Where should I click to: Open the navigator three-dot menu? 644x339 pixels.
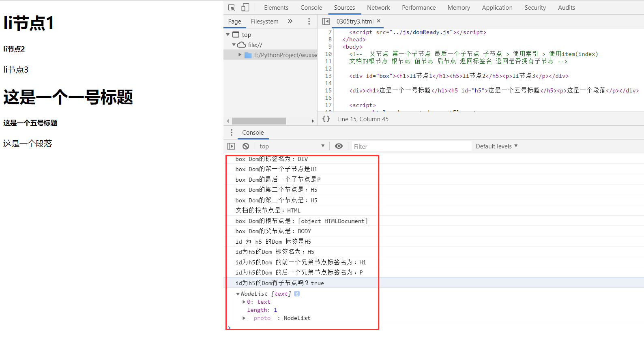(309, 21)
